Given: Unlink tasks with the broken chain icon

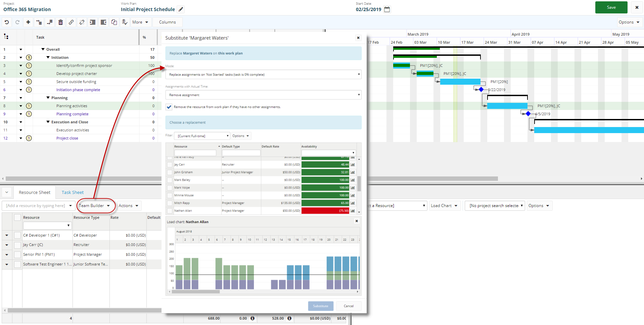Looking at the screenshot, I should click(x=82, y=22).
